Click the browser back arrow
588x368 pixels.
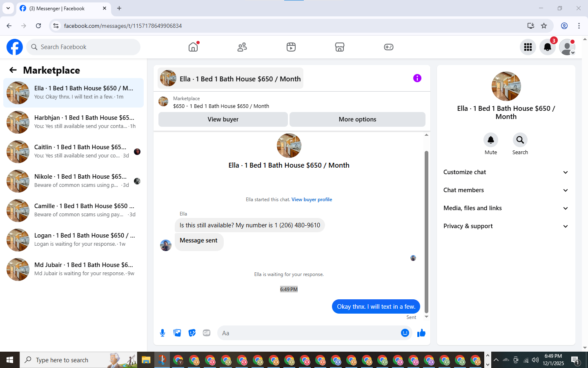tap(9, 26)
